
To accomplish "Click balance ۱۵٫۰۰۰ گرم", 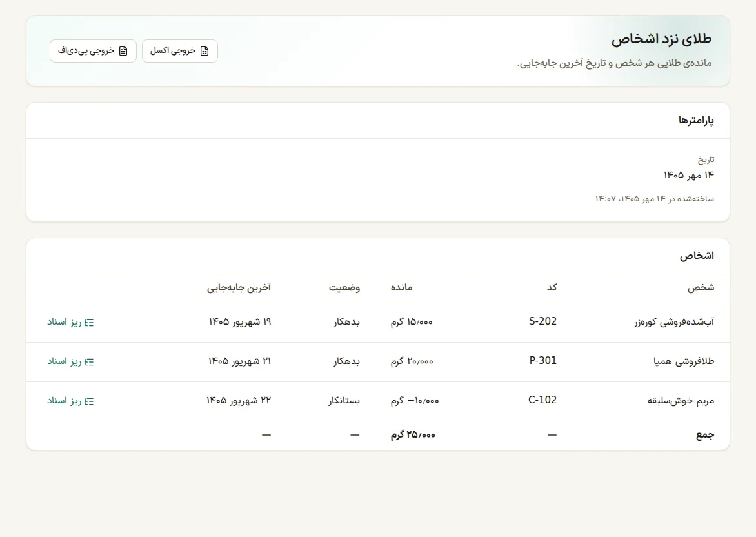I will (412, 322).
